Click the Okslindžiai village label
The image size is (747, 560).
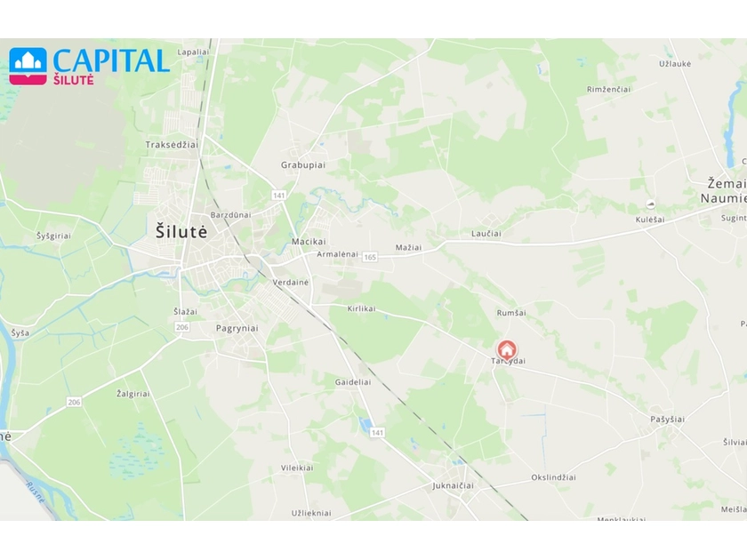coord(553,477)
